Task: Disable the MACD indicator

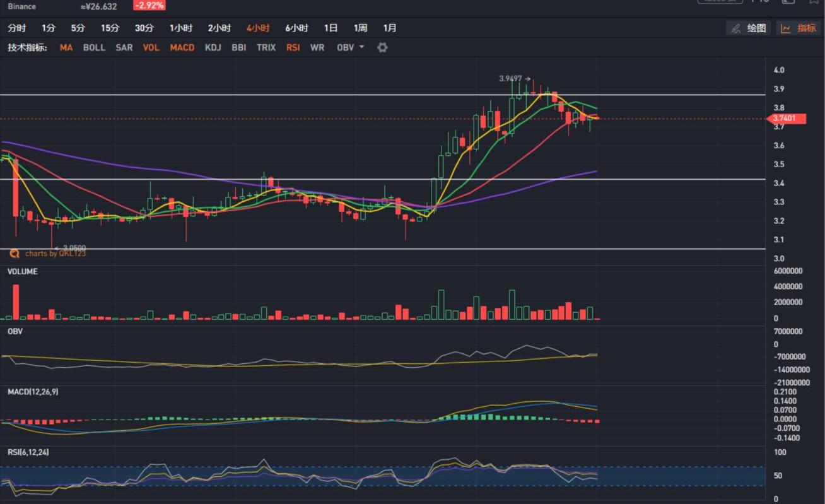Action: point(182,47)
